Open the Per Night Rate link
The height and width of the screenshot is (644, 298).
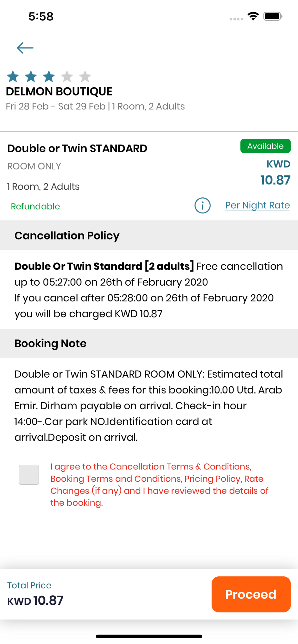[257, 205]
